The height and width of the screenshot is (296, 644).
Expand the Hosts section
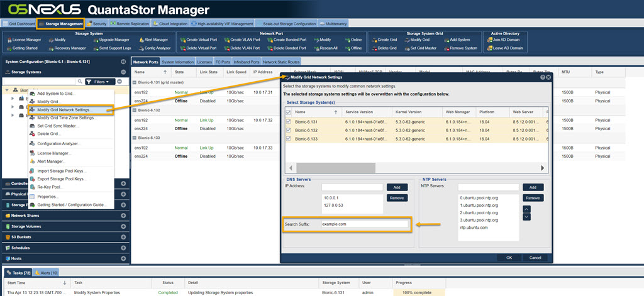(x=123, y=259)
